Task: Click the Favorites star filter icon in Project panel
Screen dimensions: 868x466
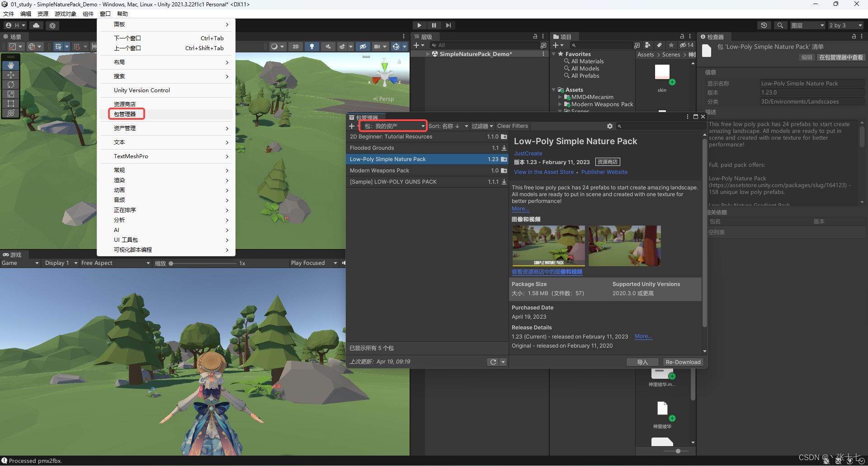Action: tap(671, 45)
